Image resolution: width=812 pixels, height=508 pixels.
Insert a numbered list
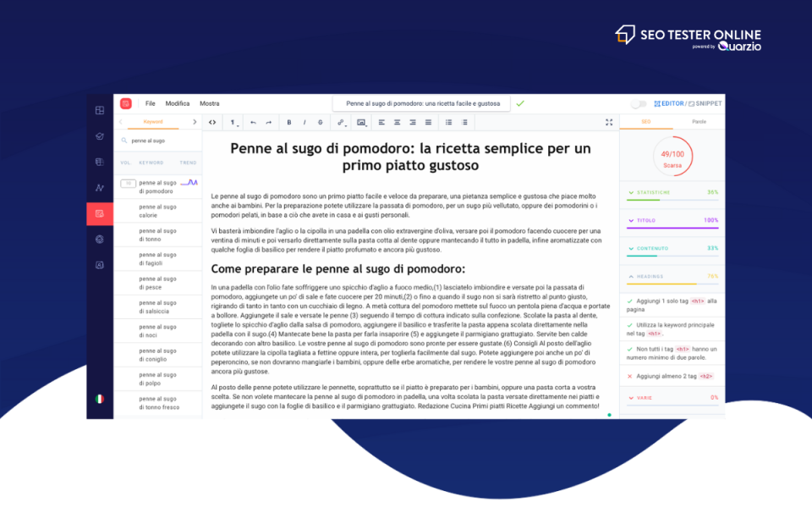pos(464,122)
